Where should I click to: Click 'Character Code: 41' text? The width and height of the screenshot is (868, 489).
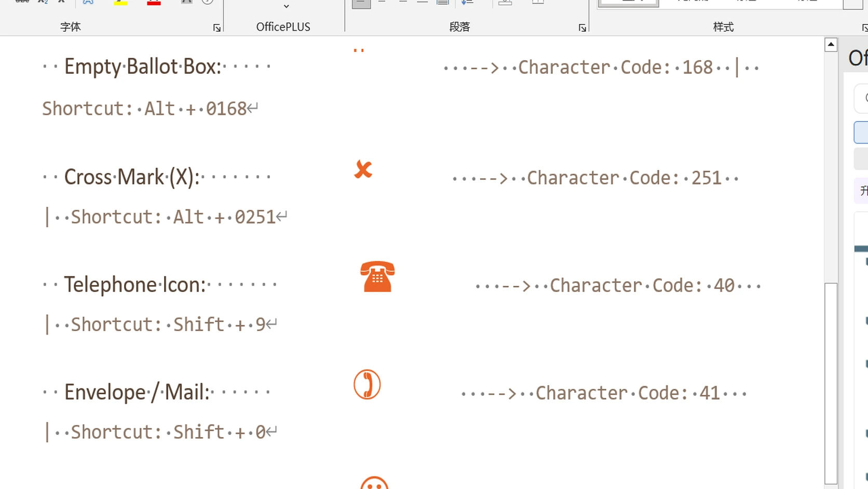628,393
